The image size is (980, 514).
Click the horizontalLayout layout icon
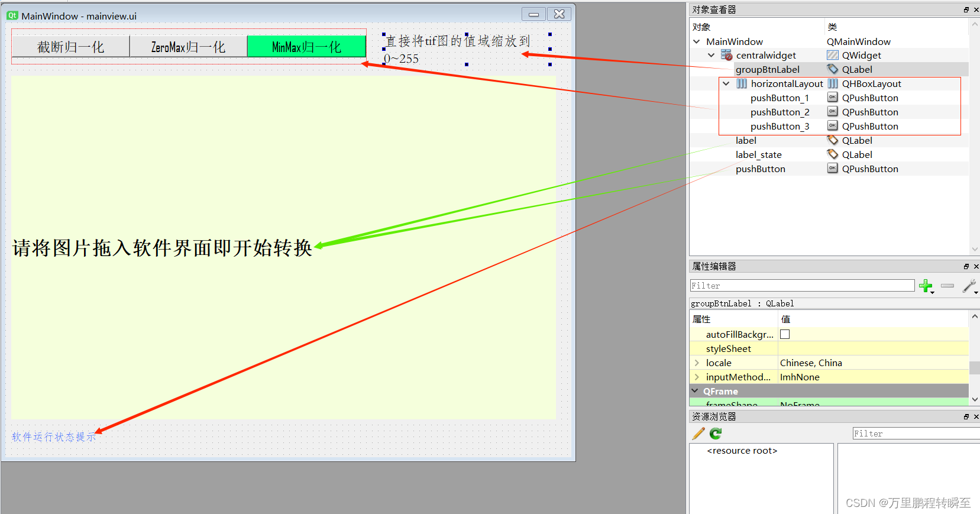(x=742, y=83)
